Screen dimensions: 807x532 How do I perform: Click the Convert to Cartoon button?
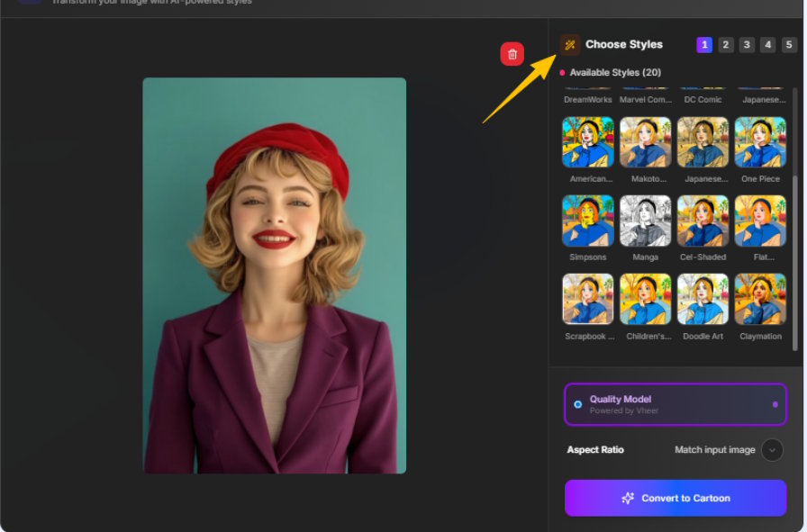point(676,498)
